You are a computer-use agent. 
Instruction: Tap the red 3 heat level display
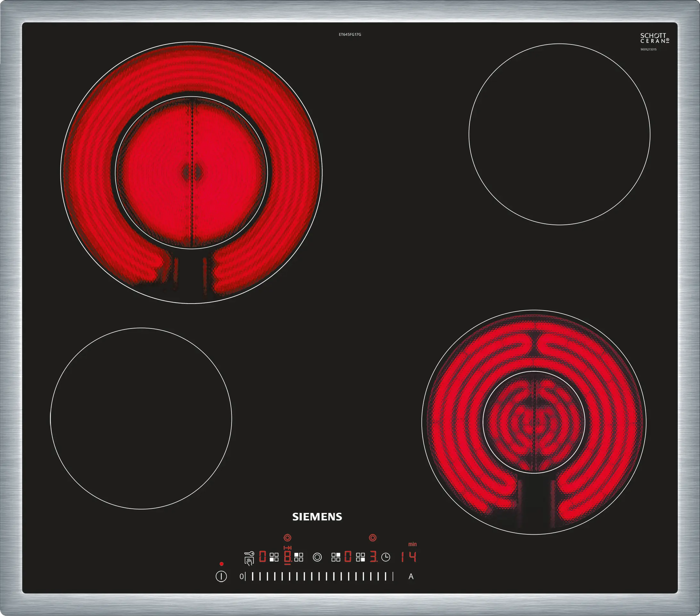point(373,557)
